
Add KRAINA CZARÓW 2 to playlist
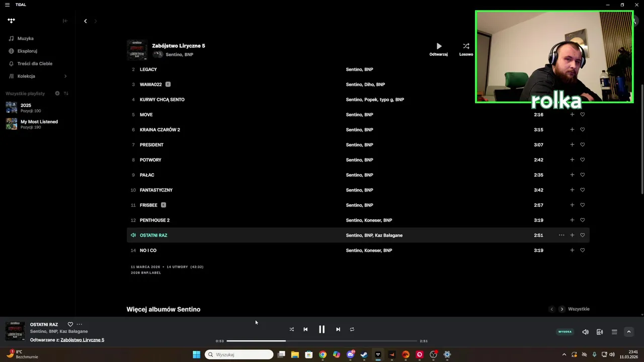tap(572, 130)
